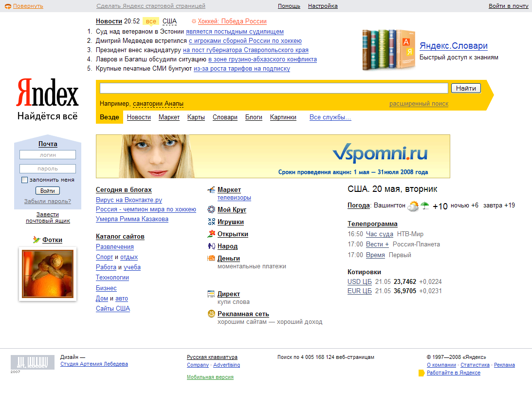Click the Фотки bird icon
This screenshot has height=393, width=532.
pos(37,240)
